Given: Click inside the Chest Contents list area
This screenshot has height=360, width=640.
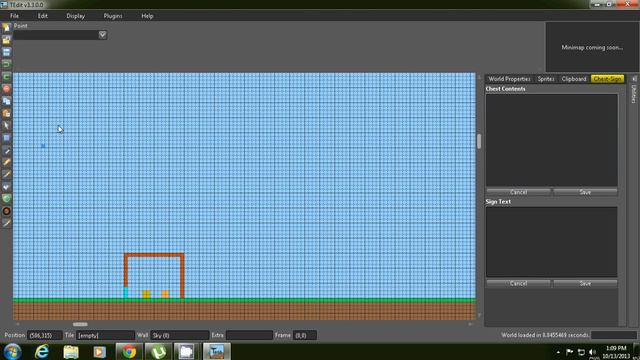Looking at the screenshot, I should tap(551, 140).
